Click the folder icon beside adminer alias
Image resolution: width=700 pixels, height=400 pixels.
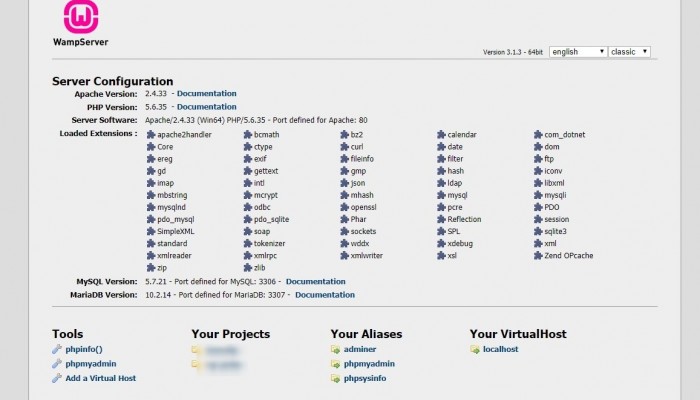(x=335, y=350)
